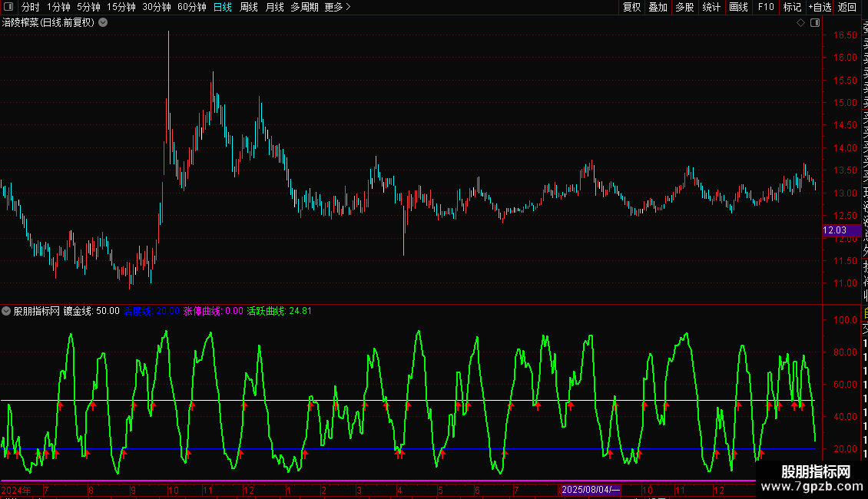Switch to the 30分钟 chart period
This screenshot has width=868, height=499.
click(x=157, y=7)
